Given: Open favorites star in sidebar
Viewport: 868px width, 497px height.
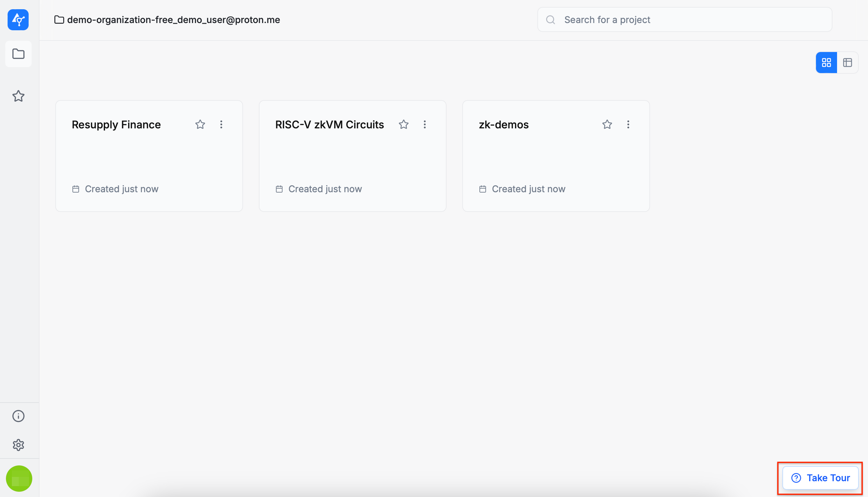Looking at the screenshot, I should (x=18, y=96).
